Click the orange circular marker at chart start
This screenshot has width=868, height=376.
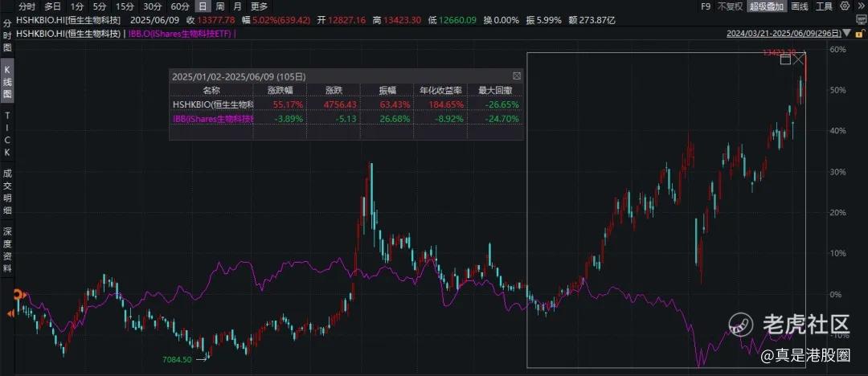(18, 294)
